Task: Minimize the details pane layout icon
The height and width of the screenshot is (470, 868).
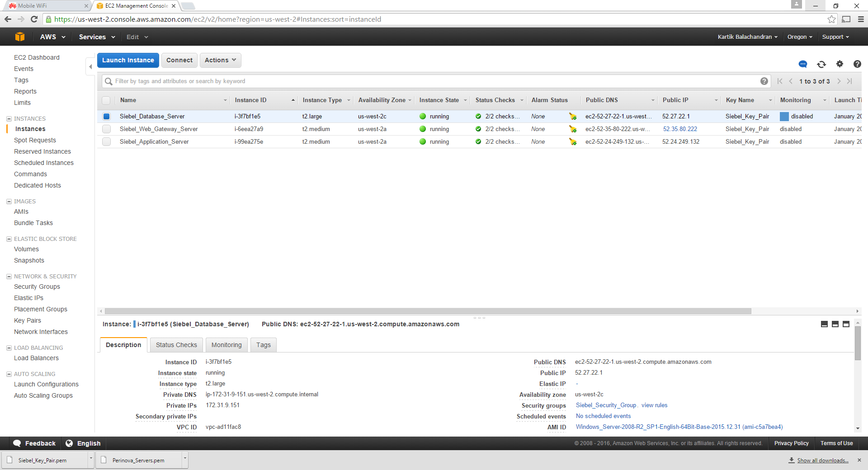Action: pyautogui.click(x=824, y=324)
